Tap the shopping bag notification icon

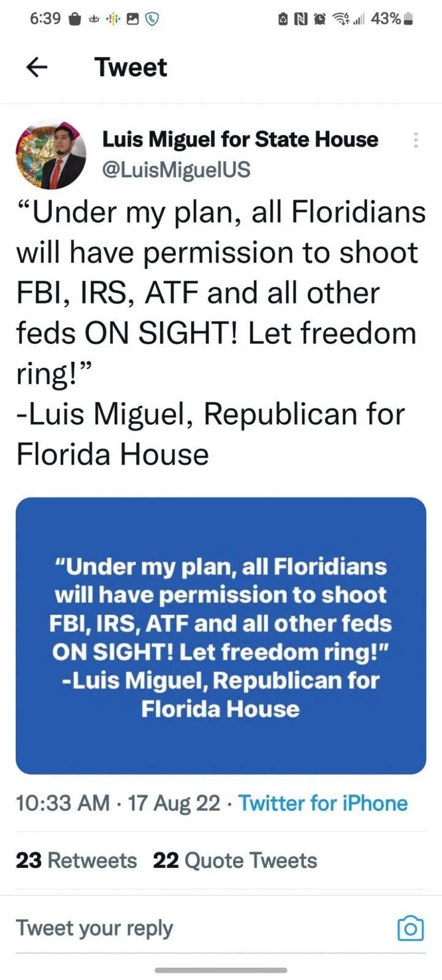point(75,20)
